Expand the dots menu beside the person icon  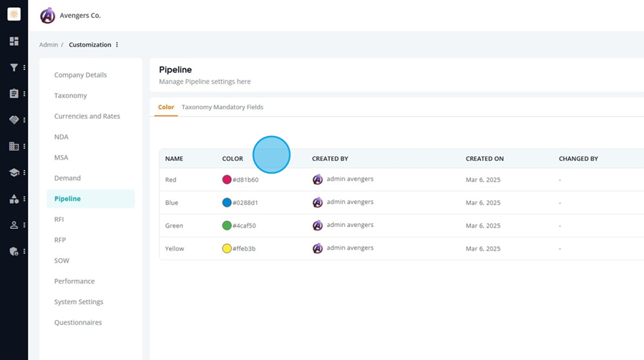[x=24, y=225]
